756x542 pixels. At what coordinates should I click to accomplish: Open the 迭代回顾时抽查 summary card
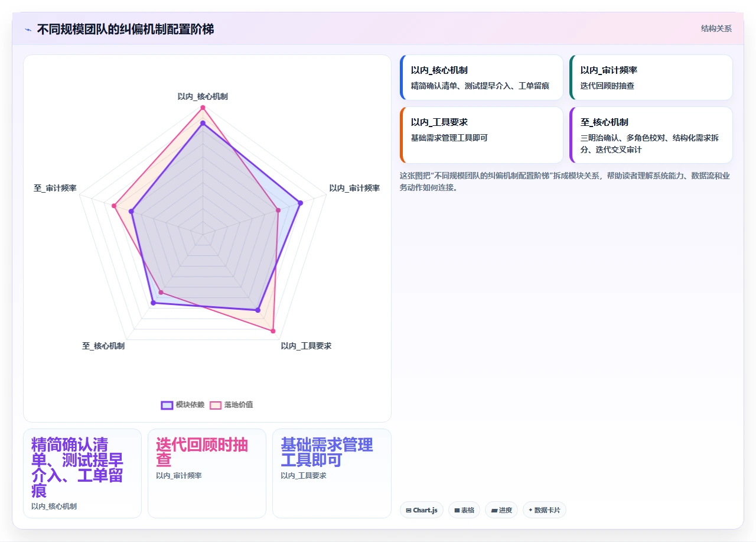(x=207, y=473)
